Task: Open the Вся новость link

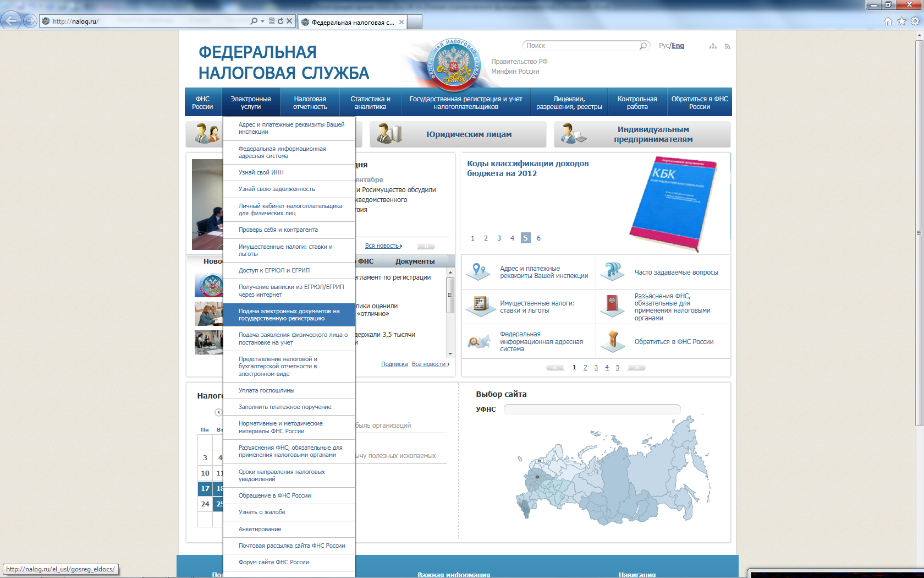Action: (383, 246)
